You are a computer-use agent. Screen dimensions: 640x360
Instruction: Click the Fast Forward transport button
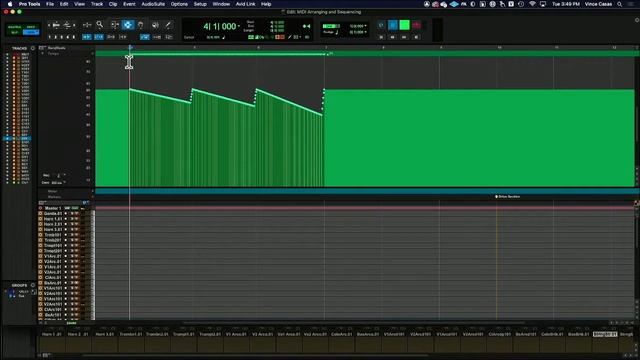click(404, 37)
